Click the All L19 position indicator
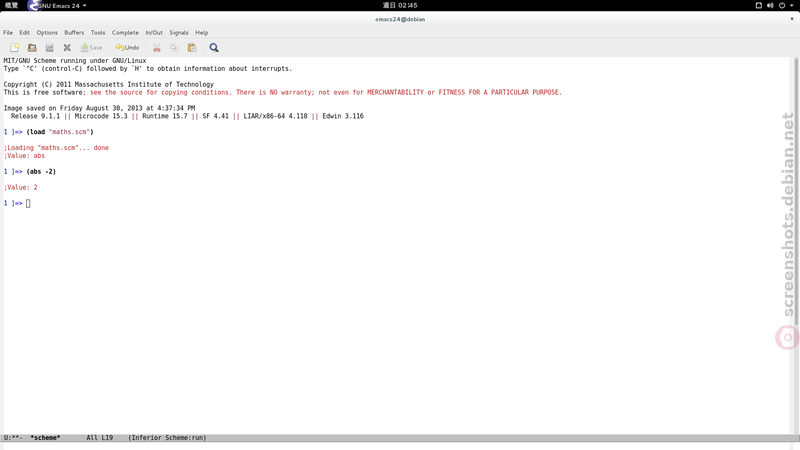800x450 pixels. click(x=99, y=438)
